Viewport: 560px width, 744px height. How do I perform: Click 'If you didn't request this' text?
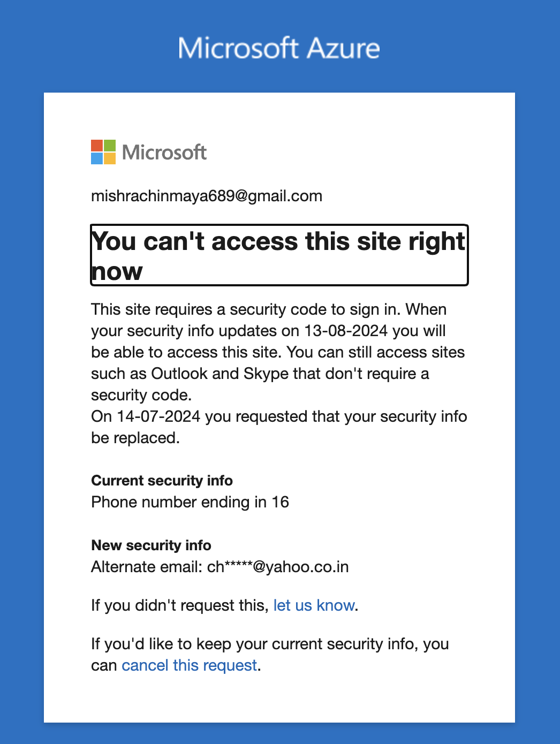coord(179,605)
